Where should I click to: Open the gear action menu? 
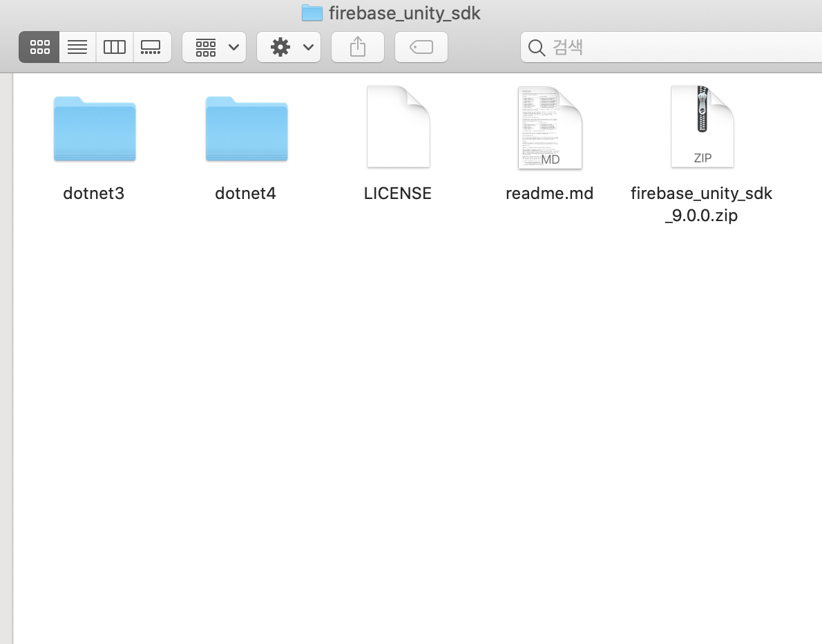point(289,47)
